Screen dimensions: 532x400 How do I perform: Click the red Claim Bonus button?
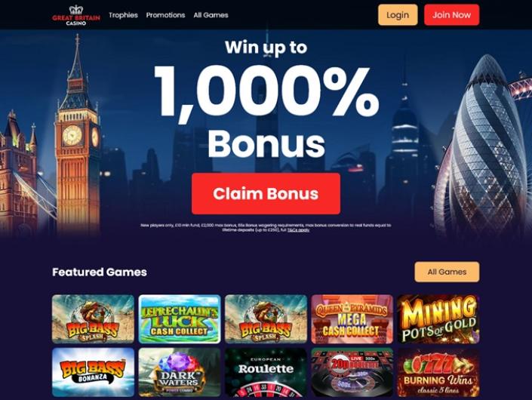click(266, 193)
